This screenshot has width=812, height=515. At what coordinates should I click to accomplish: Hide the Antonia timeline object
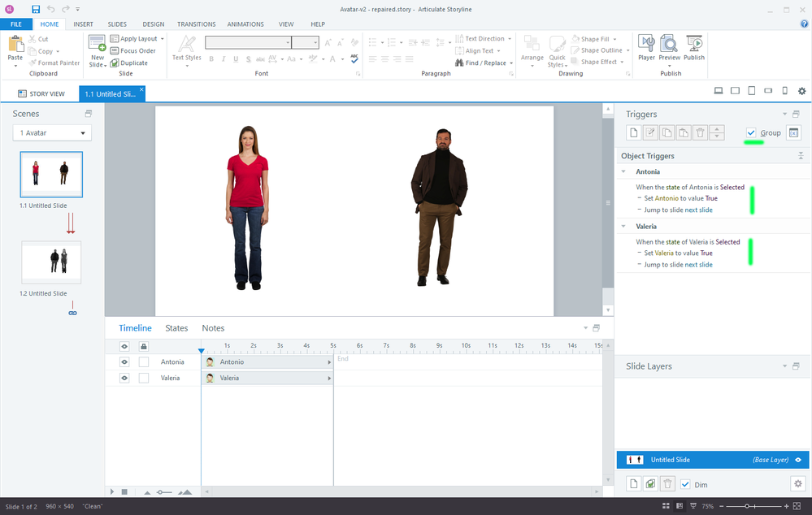point(125,362)
